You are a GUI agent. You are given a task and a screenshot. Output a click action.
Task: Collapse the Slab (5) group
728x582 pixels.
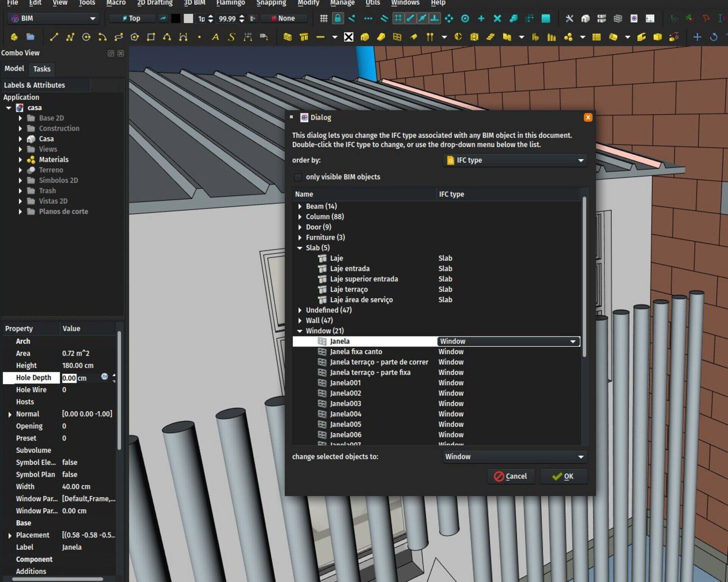coord(300,248)
